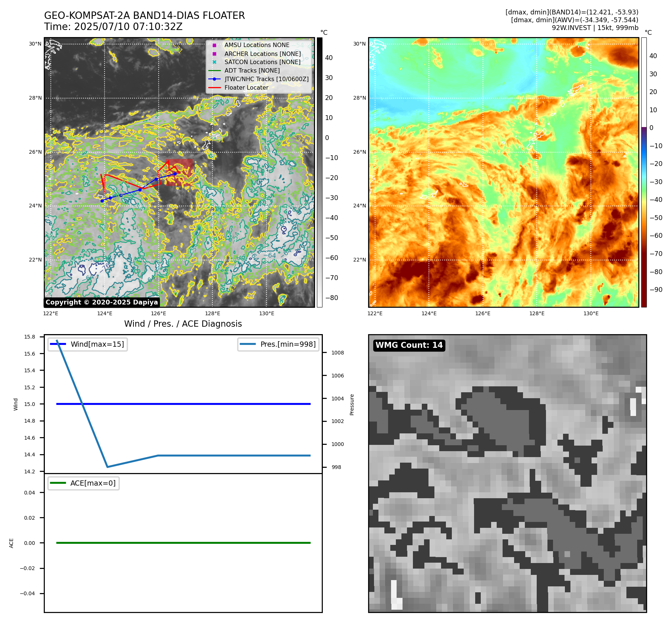Click the vertical Pressure axis label
Image resolution: width=672 pixels, height=626 pixels.
352,404
